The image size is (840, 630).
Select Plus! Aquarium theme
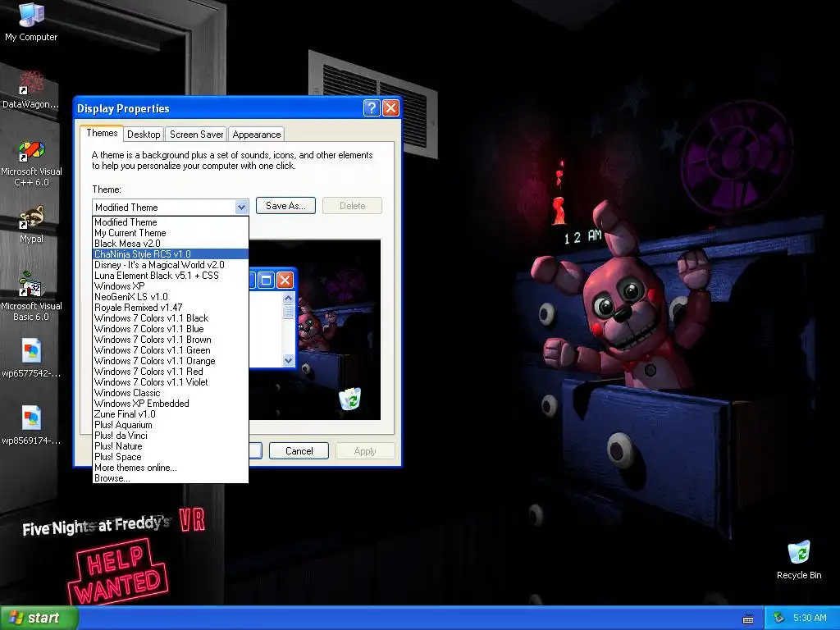click(171, 425)
